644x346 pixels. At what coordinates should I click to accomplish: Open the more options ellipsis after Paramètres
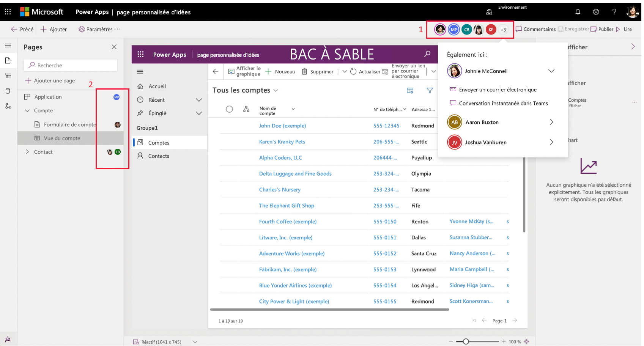(x=117, y=29)
